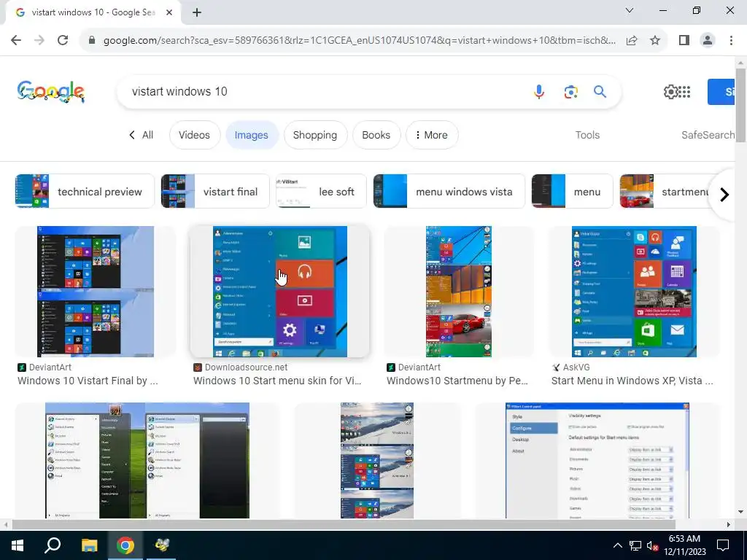
Task: Click the padlock site info icon
Action: [92, 40]
